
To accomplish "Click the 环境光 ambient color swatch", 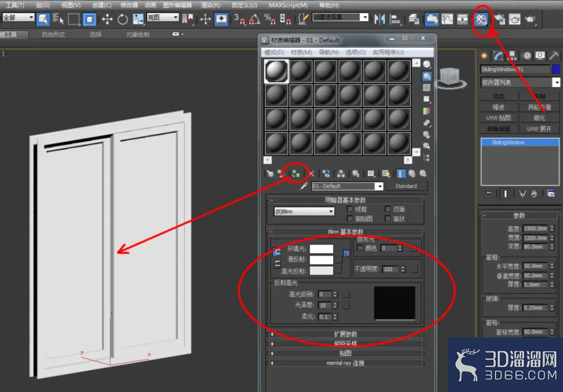I will point(321,249).
